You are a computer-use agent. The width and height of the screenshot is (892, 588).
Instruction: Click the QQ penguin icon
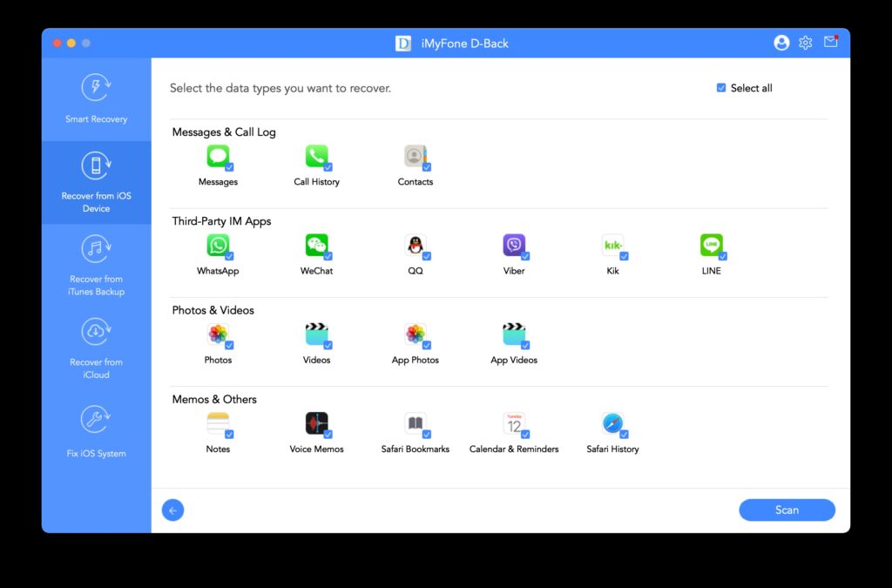(x=416, y=245)
